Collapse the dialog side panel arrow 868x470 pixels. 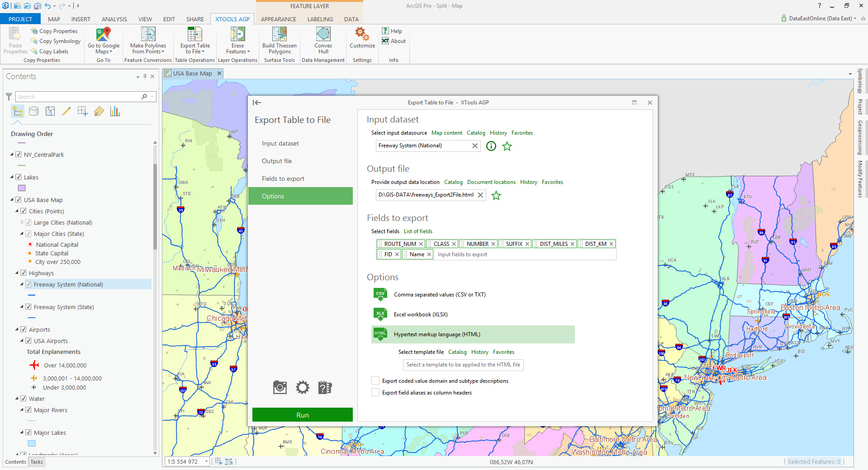click(257, 103)
